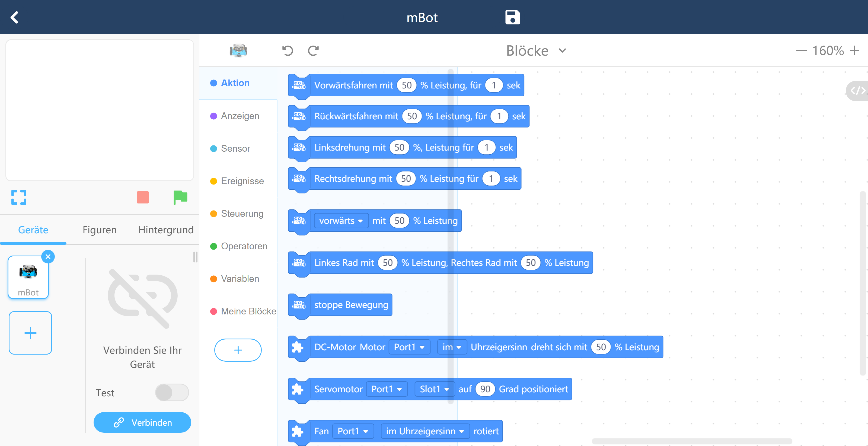The image size is (868, 446).
Task: Open the Port1 dropdown in Servomotor block
Action: [387, 389]
